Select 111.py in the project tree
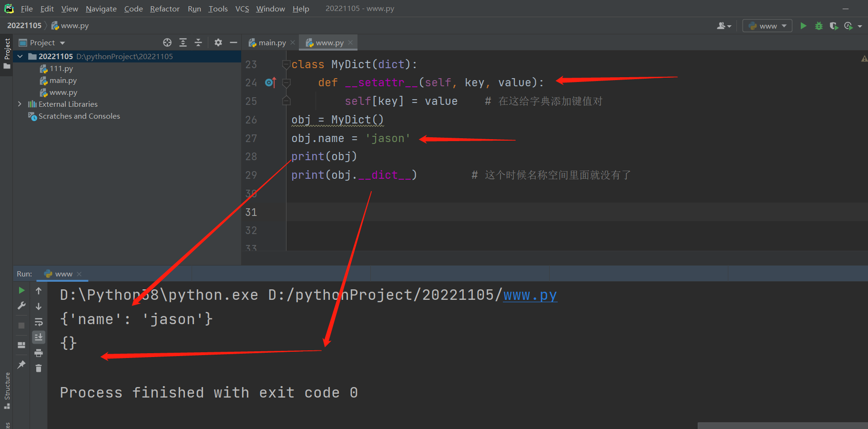868x429 pixels. click(x=61, y=69)
